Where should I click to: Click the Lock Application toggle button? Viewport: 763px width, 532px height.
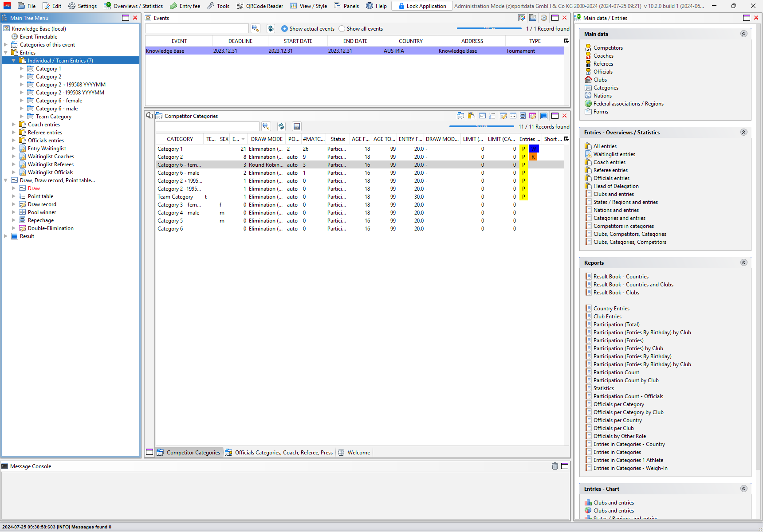tap(422, 6)
